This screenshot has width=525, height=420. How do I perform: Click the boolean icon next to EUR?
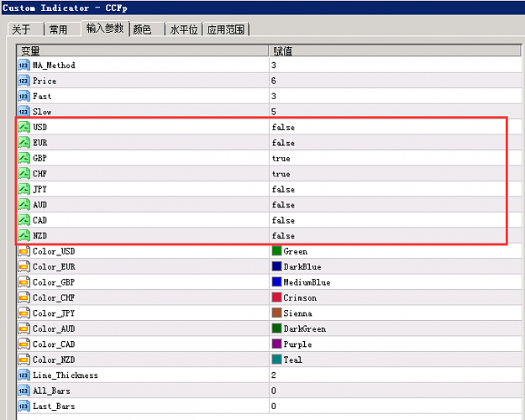(x=24, y=143)
